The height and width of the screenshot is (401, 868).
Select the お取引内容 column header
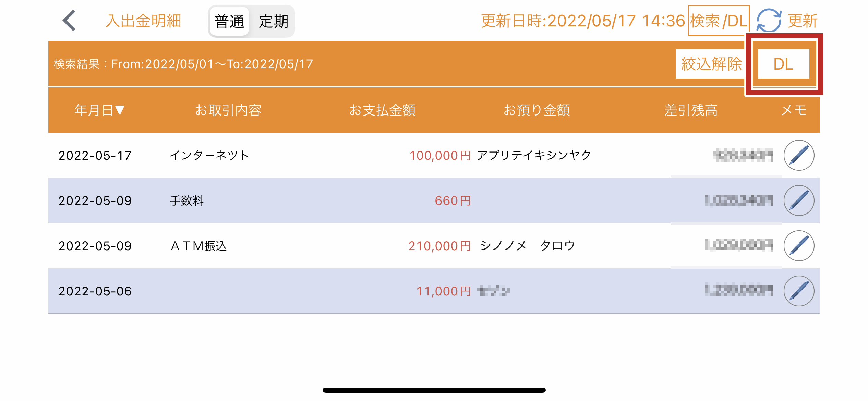click(x=228, y=110)
